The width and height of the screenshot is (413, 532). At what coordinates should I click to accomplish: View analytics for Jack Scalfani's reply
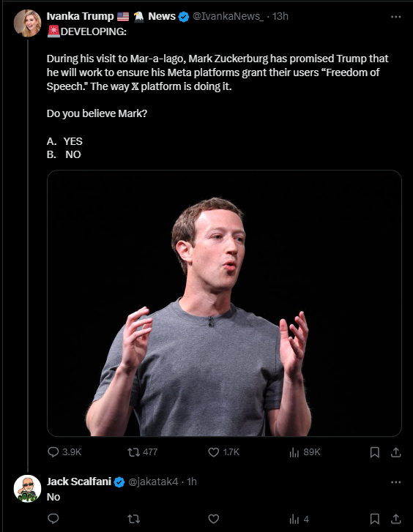click(x=299, y=519)
